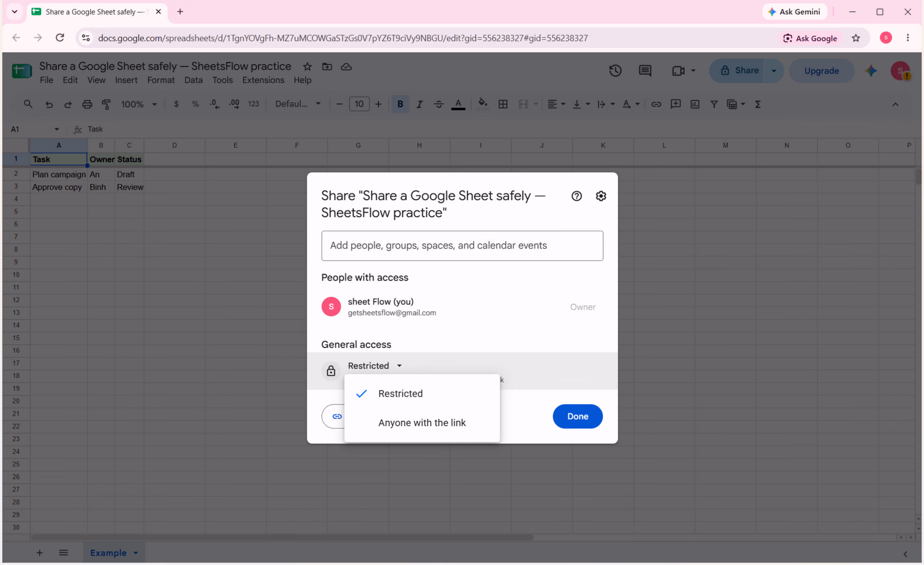Click the functions sigma icon

tap(758, 104)
